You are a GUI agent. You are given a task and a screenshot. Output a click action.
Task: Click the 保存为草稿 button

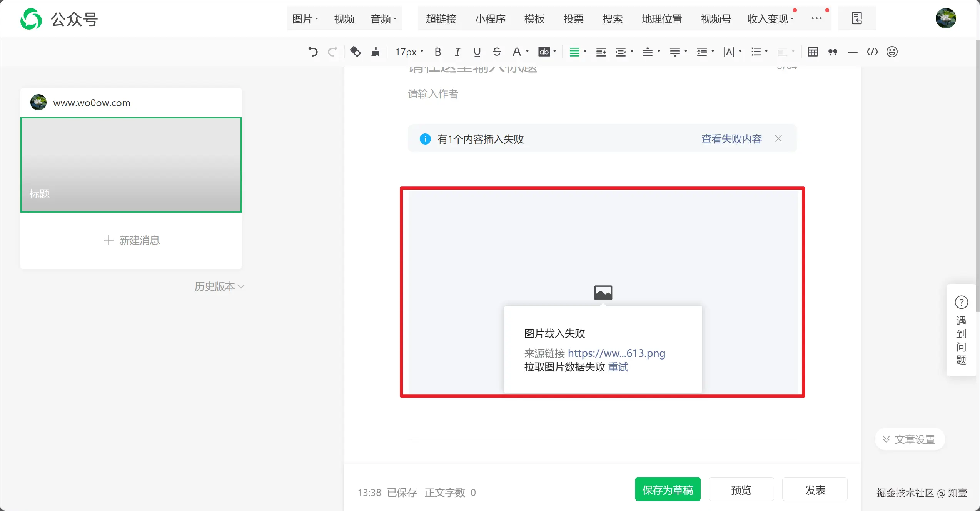pos(668,490)
